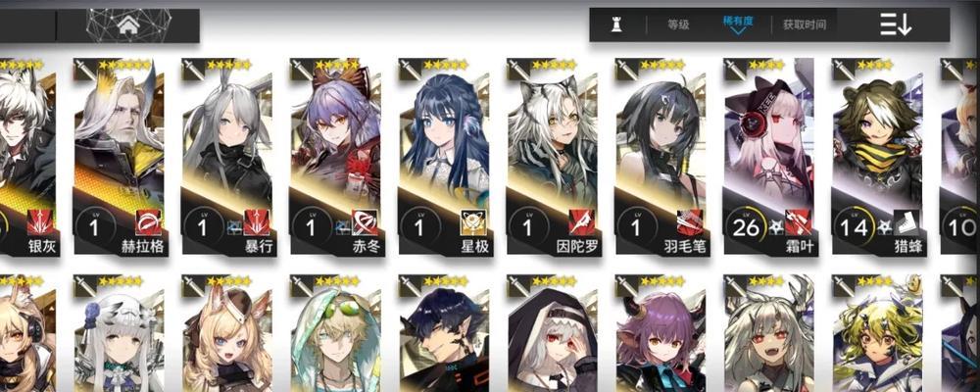Toggle the sort order arrow icon

pyautogui.click(x=896, y=24)
